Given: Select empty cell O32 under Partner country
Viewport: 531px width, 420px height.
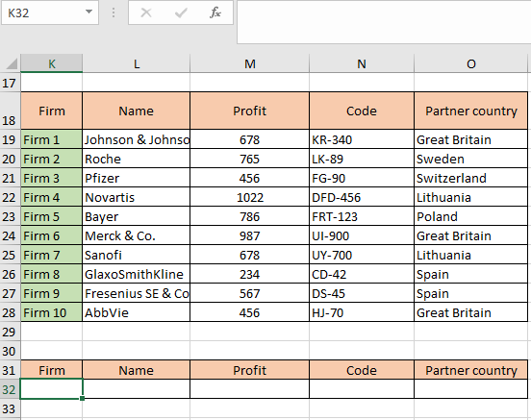Looking at the screenshot, I should click(470, 389).
